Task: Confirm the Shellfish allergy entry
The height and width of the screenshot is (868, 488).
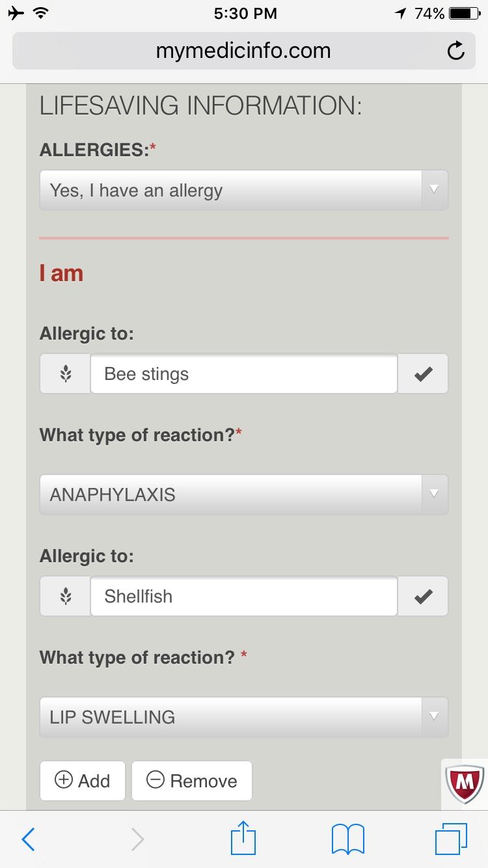Action: tap(423, 595)
